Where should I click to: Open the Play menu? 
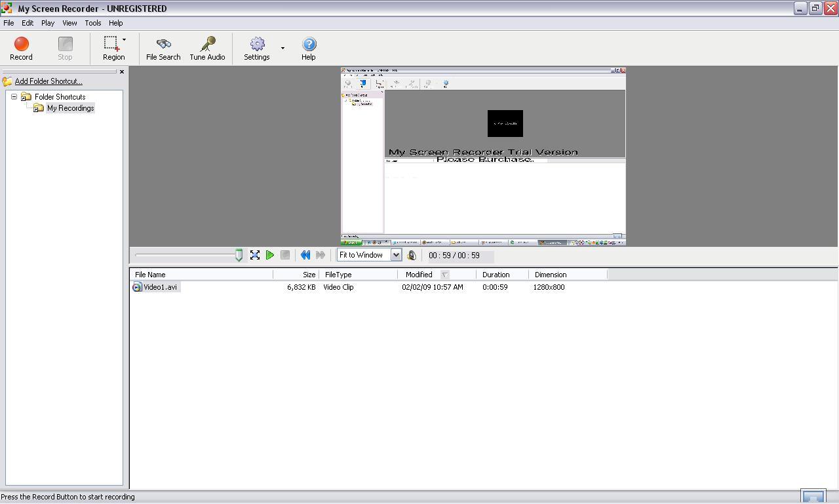click(47, 22)
